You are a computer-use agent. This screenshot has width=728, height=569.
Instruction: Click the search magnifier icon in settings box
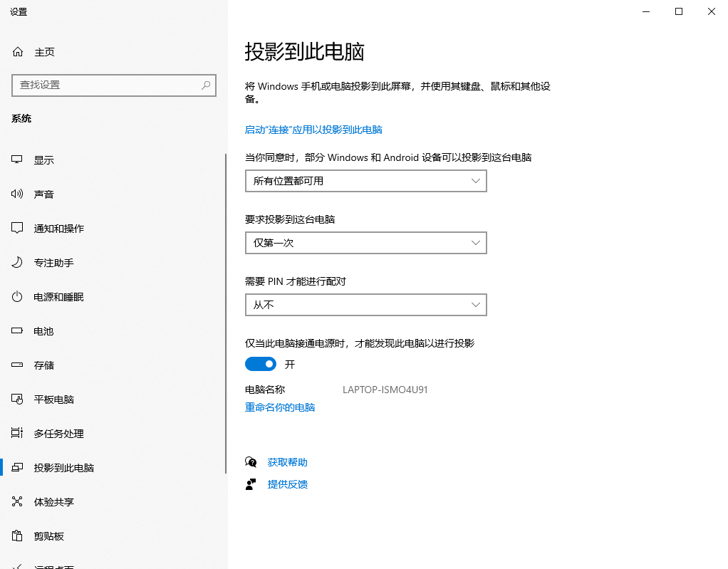click(x=206, y=85)
